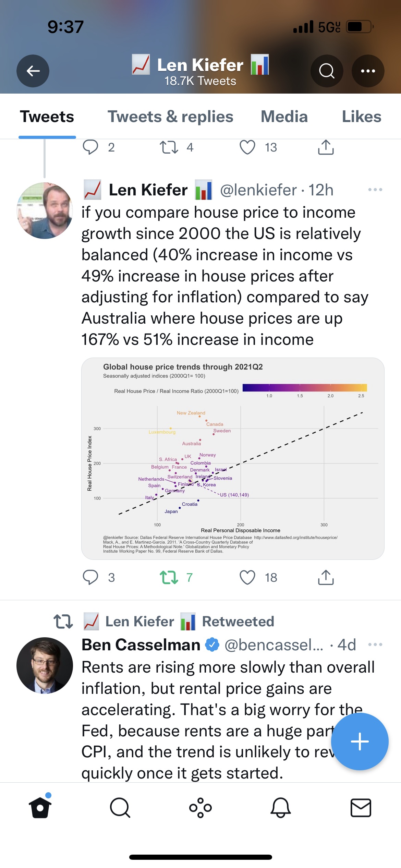Tap the @lenkiefer handle link
Image resolution: width=401 pixels, height=868 pixels.
258,190
